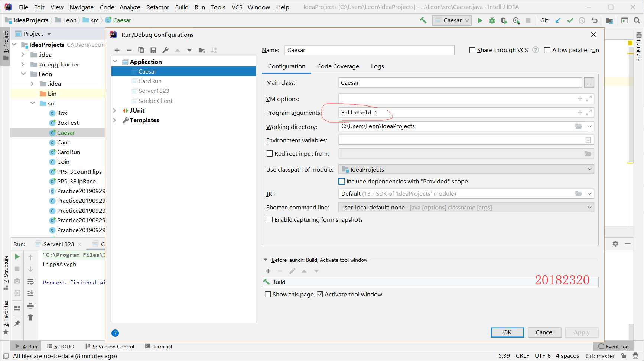644x361 pixels.
Task: Open the VCS menu
Action: tap(237, 7)
